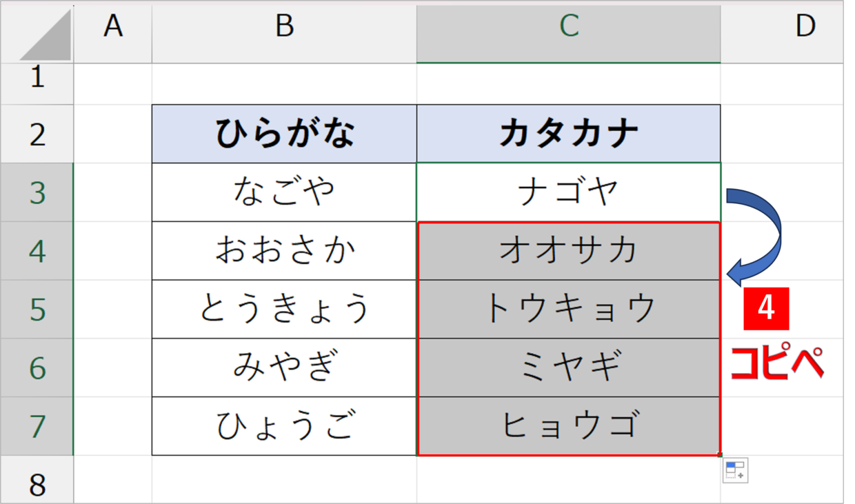The height and width of the screenshot is (504, 855).
Task: Click the cell containing ナゴヤ
Action: (x=569, y=192)
